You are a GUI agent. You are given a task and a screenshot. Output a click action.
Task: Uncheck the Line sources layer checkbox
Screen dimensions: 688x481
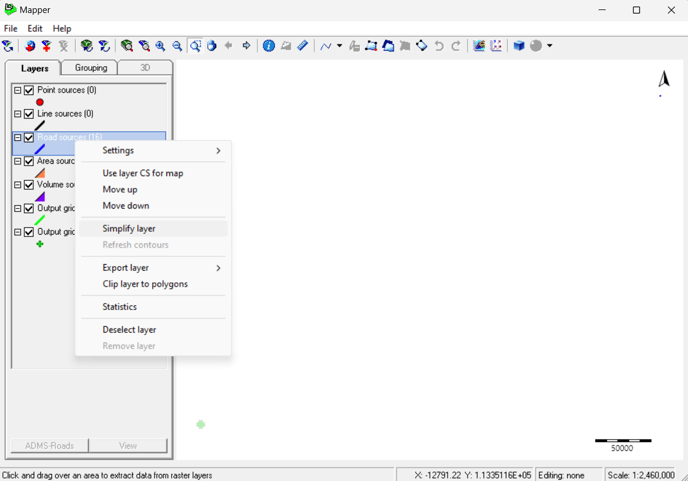(29, 114)
